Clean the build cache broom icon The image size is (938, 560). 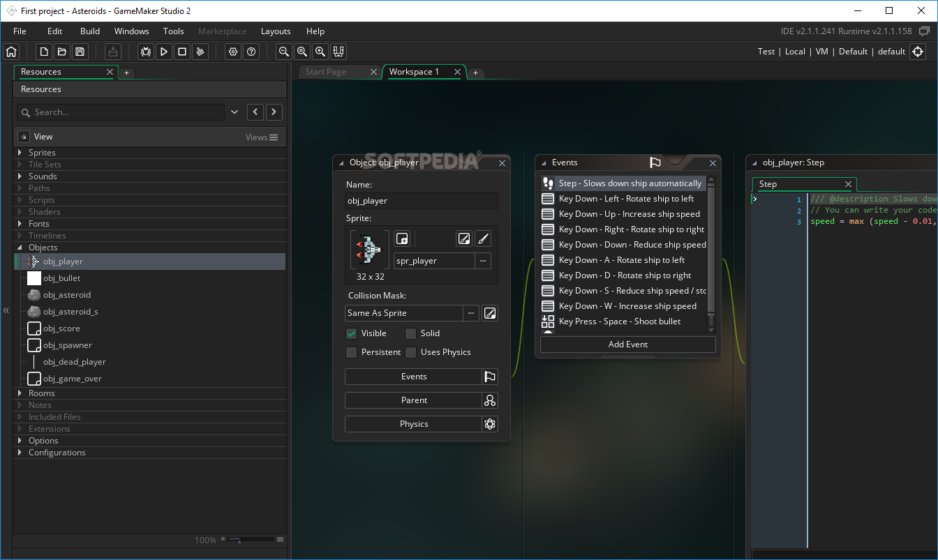(x=200, y=52)
